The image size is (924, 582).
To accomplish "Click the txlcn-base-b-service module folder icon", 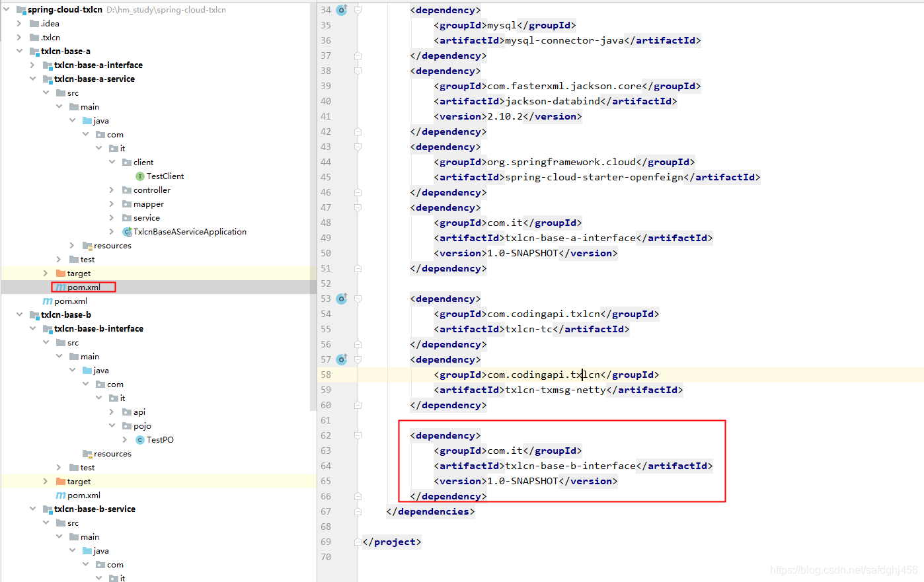I will (48, 509).
